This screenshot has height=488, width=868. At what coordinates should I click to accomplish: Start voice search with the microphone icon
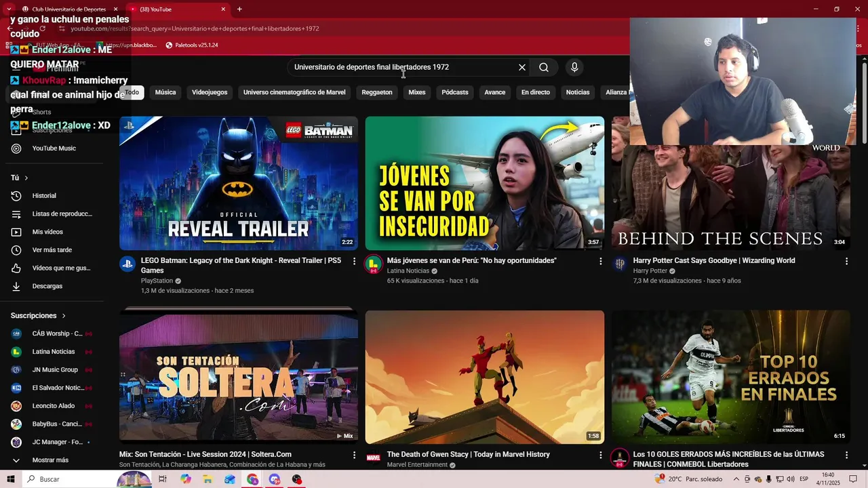tap(574, 67)
